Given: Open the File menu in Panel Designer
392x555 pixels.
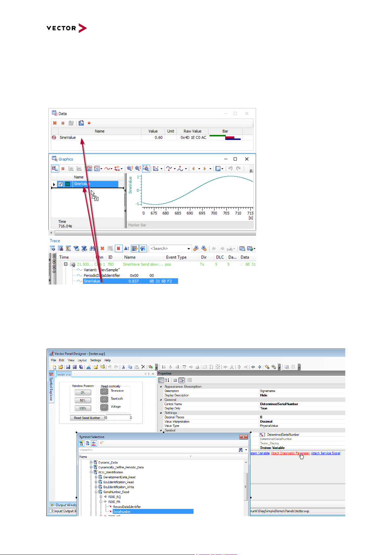Looking at the screenshot, I should coord(53,360).
